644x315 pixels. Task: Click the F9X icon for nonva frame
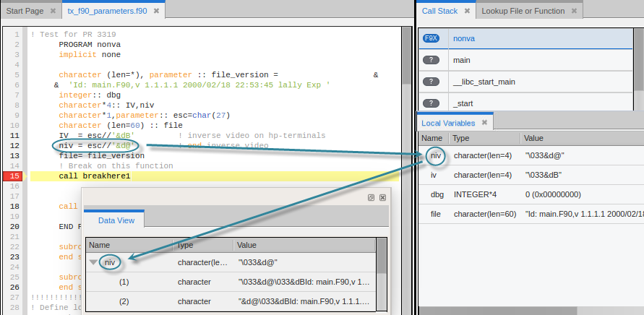(432, 38)
